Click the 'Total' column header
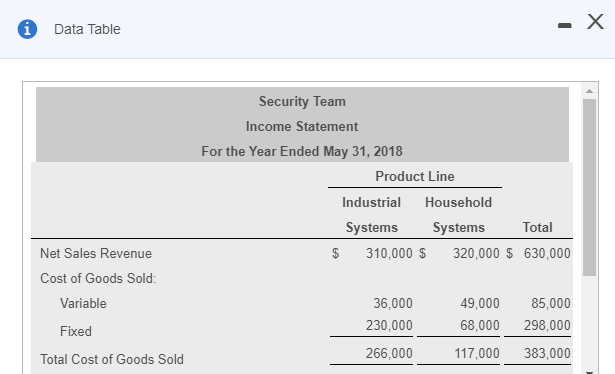Image resolution: width=615 pixels, height=374 pixels. (x=537, y=227)
